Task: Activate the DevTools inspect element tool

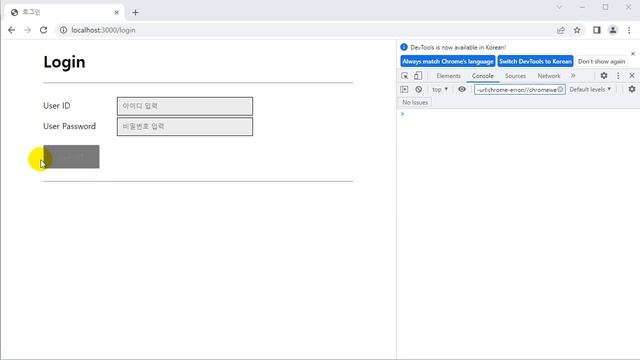Action: (404, 76)
